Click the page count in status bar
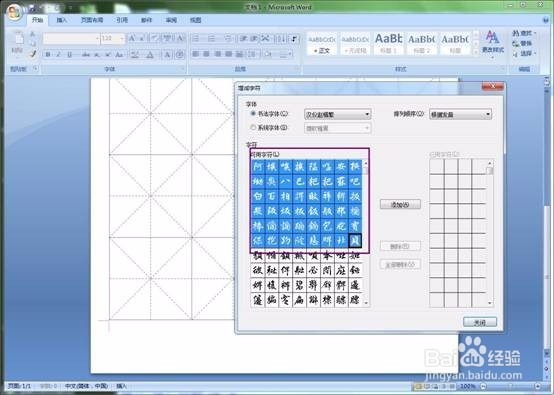Viewport: 554px width, 395px height. click(x=19, y=386)
